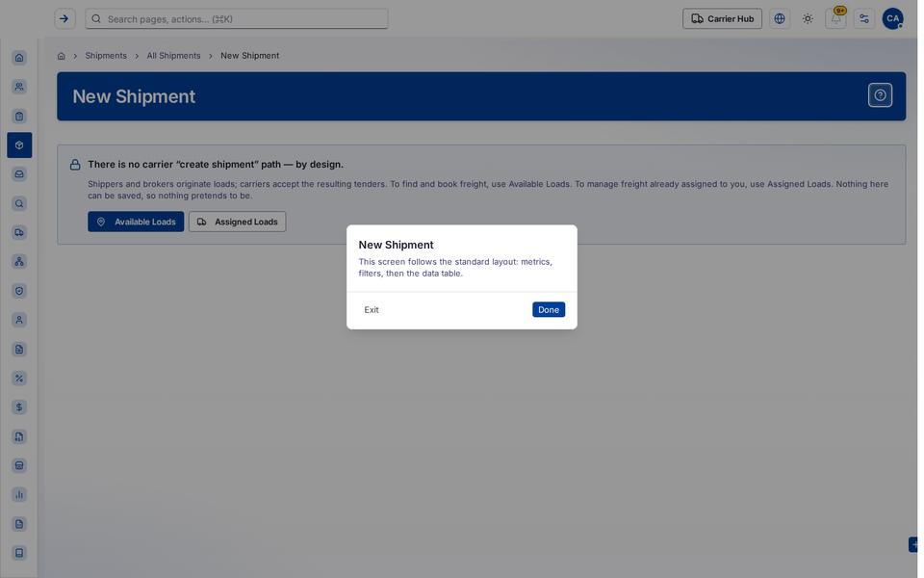Open the Available Loads page button
The height and width of the screenshot is (578, 924).
click(136, 222)
